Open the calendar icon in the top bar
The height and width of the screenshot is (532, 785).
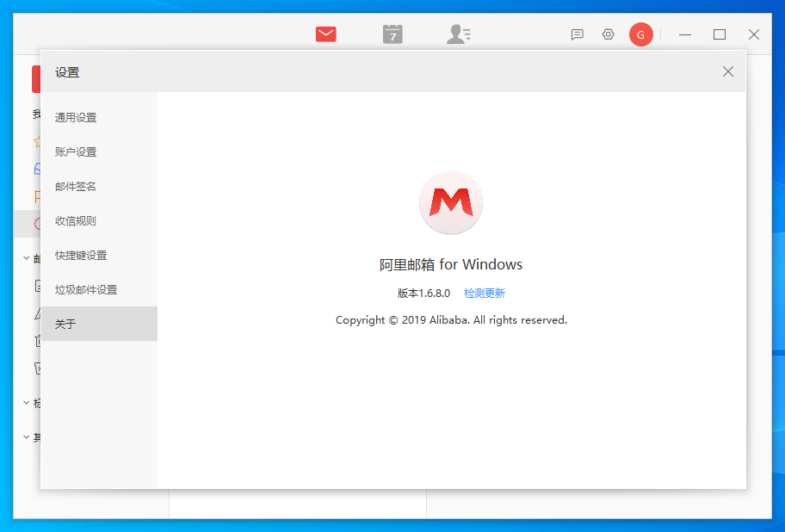pos(392,34)
